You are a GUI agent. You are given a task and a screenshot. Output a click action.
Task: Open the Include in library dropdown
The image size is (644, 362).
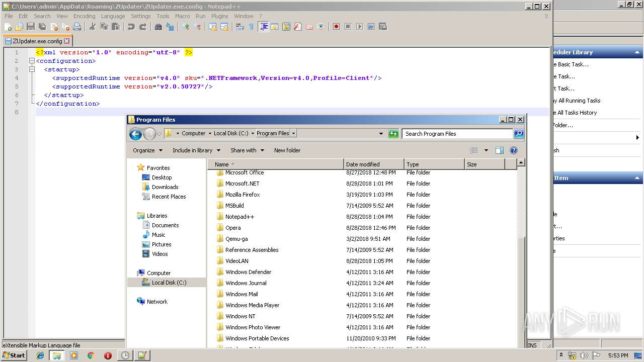196,150
